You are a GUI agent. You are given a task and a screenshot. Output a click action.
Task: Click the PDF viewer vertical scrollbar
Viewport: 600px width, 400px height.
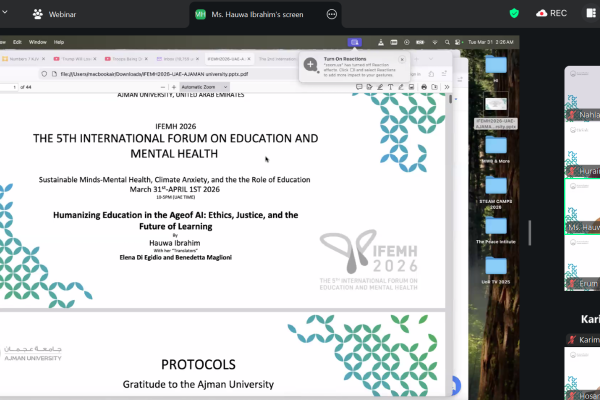coord(450,99)
